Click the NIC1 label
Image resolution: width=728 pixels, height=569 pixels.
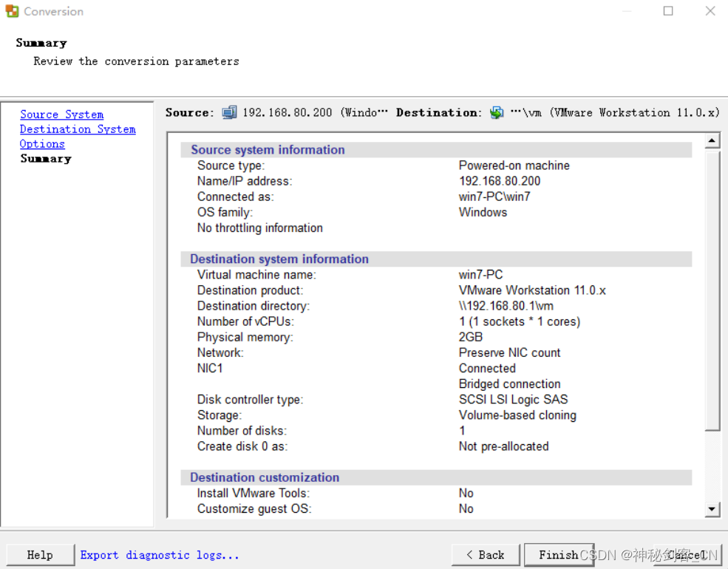coord(210,369)
